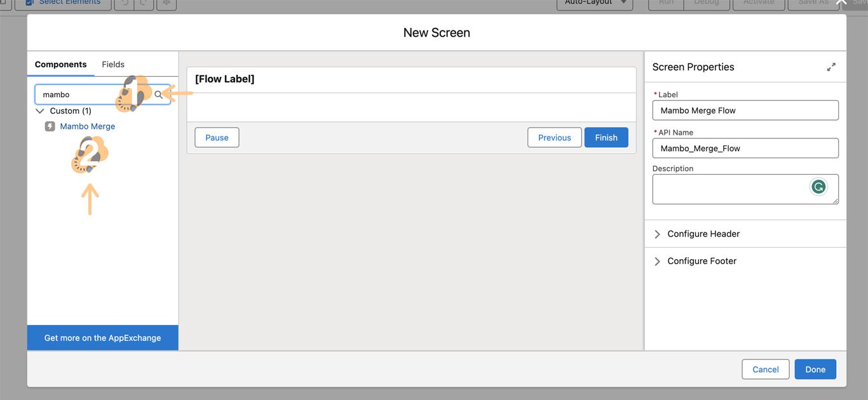Viewport: 868px width, 400px height.
Task: Click the step 1 footprint cloud marker
Action: tap(133, 93)
